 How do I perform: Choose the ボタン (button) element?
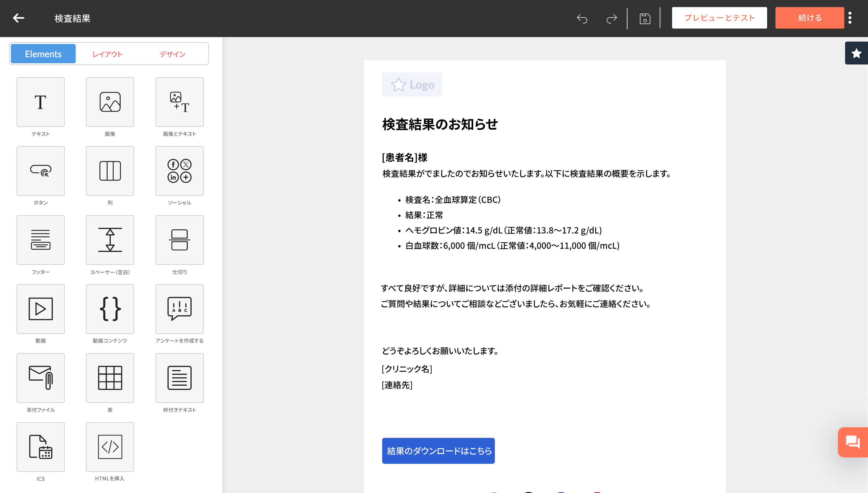pos(40,171)
